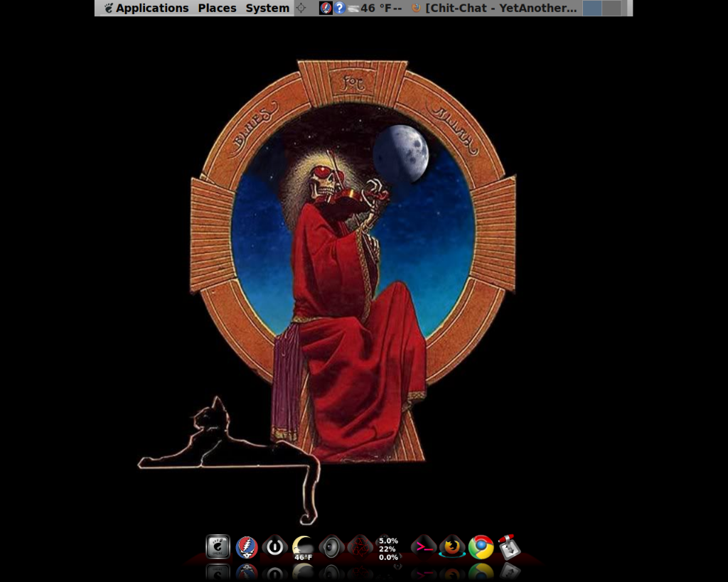Open the red recycle trash dock icon
Screen dimensions: 728x582
(360, 546)
